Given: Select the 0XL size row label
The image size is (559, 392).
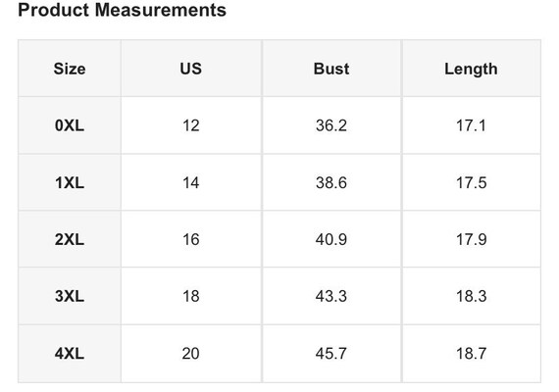Looking at the screenshot, I should (x=70, y=125).
